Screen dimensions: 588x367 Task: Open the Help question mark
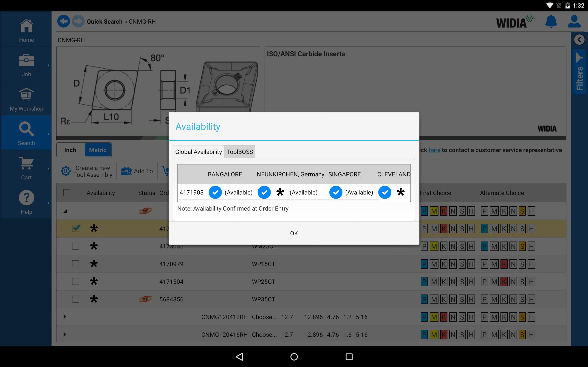click(26, 203)
